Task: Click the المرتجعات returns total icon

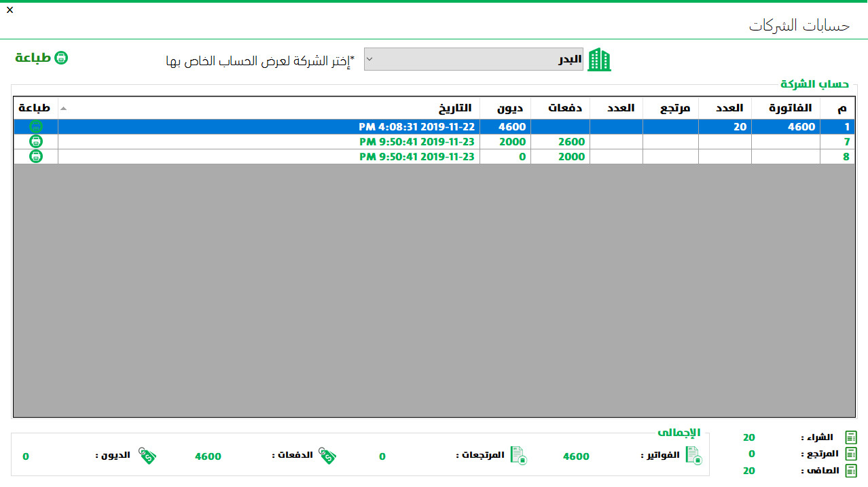Action: pyautogui.click(x=519, y=456)
